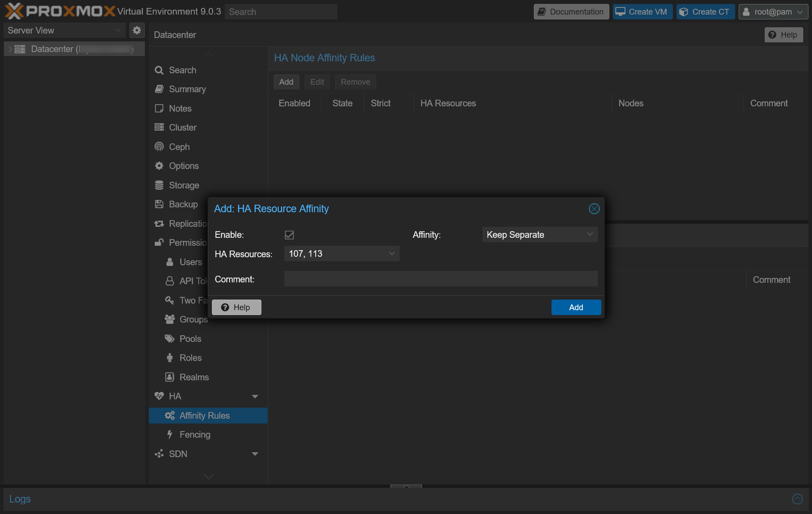
Task: Open the Options menu item
Action: tap(208, 166)
